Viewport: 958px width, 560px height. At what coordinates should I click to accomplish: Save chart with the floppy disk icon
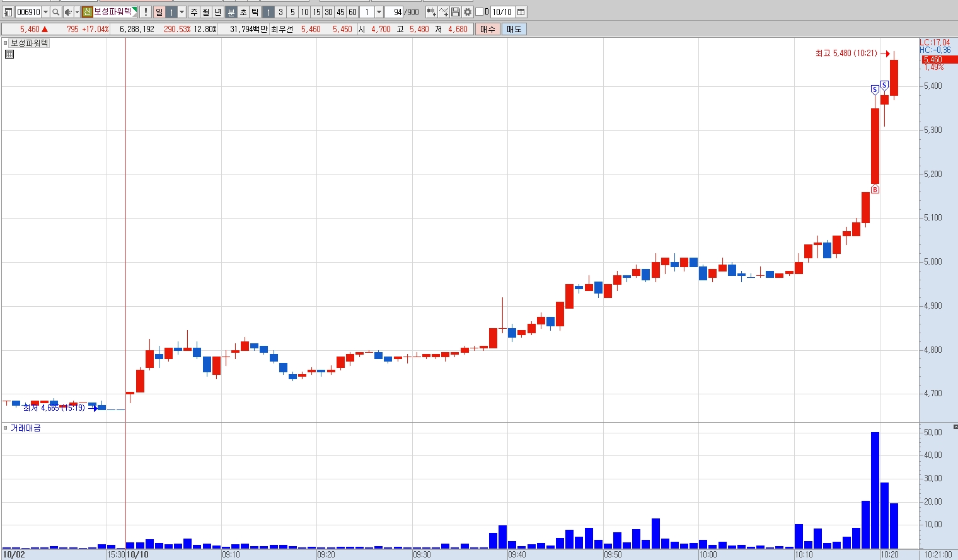click(456, 12)
